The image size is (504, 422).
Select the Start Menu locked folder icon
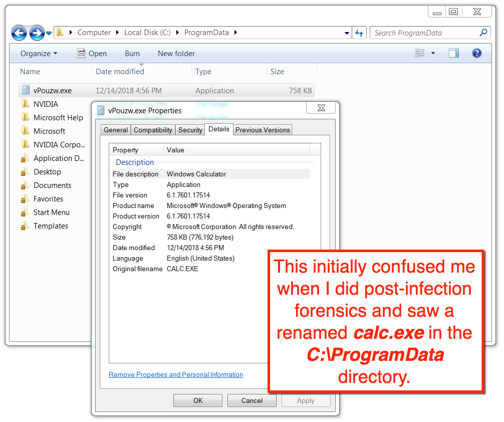point(25,213)
